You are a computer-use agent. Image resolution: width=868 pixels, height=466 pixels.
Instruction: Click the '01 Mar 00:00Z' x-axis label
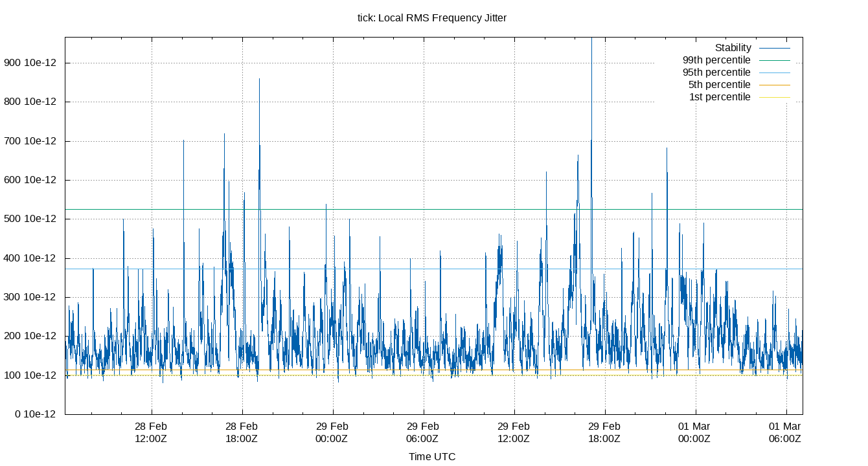coord(695,432)
